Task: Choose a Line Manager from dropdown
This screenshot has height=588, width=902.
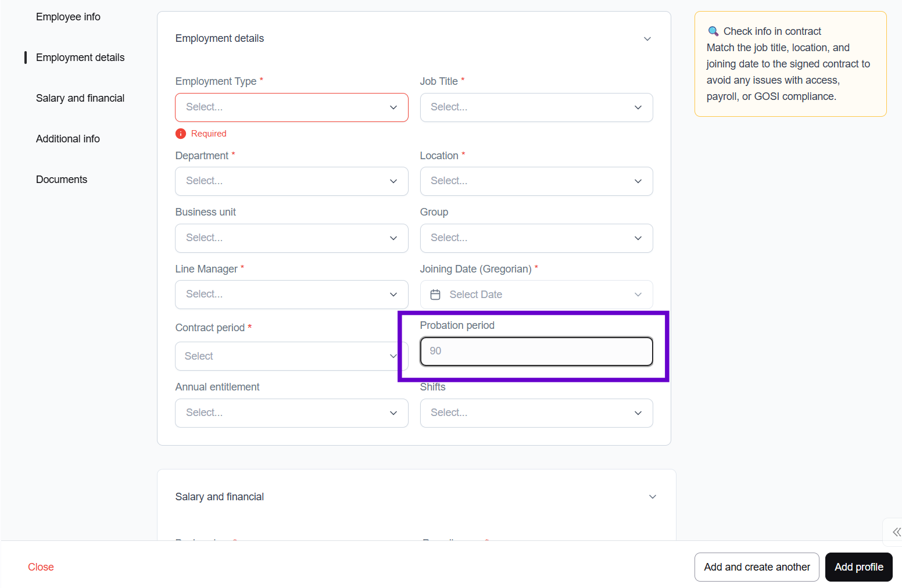Action: (291, 295)
